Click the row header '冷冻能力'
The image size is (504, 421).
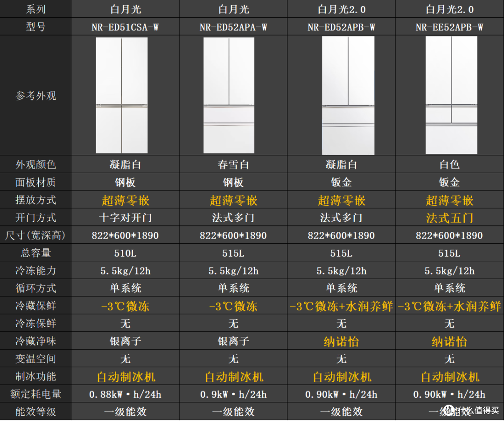point(35,271)
